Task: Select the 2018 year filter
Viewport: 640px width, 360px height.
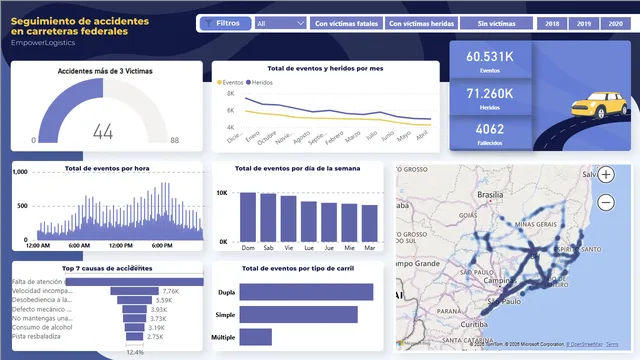Action: (x=552, y=23)
